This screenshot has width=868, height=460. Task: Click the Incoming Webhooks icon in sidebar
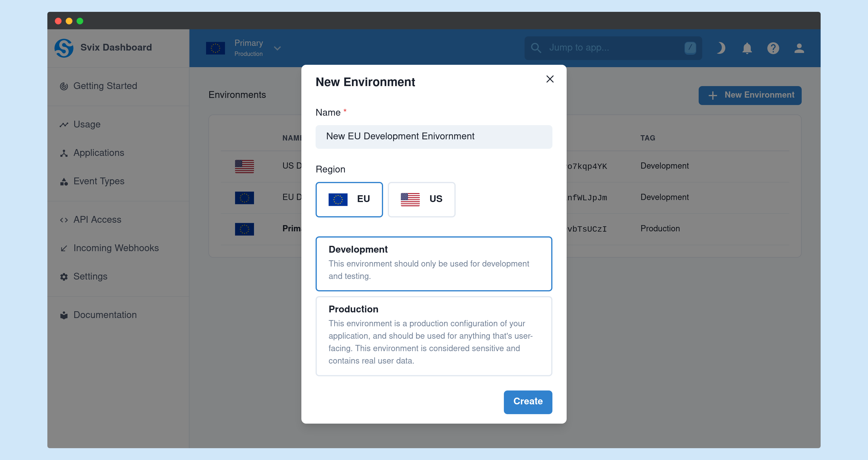(64, 248)
